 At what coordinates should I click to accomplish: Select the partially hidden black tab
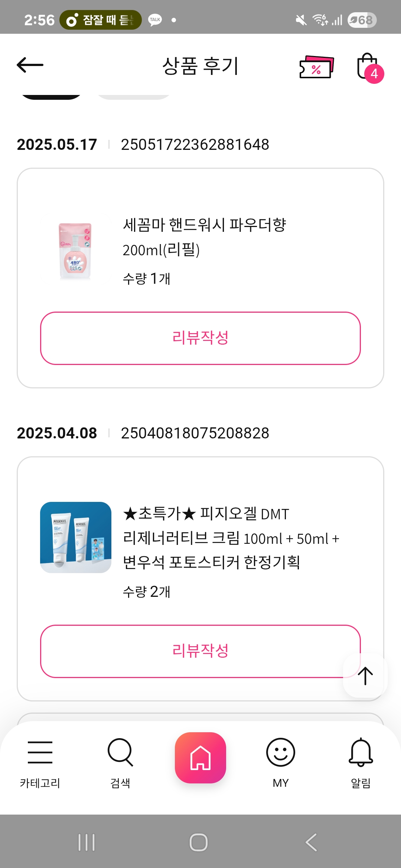(x=51, y=95)
